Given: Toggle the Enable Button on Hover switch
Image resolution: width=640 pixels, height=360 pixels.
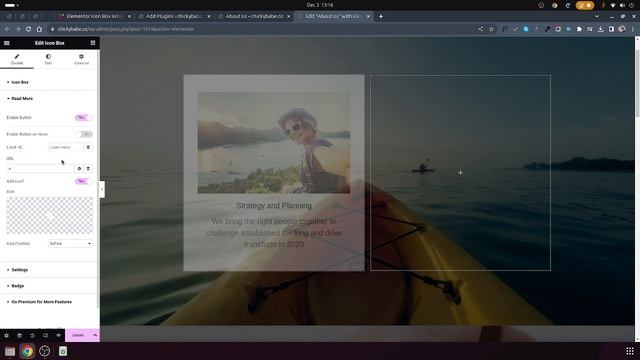Looking at the screenshot, I should 84,134.
